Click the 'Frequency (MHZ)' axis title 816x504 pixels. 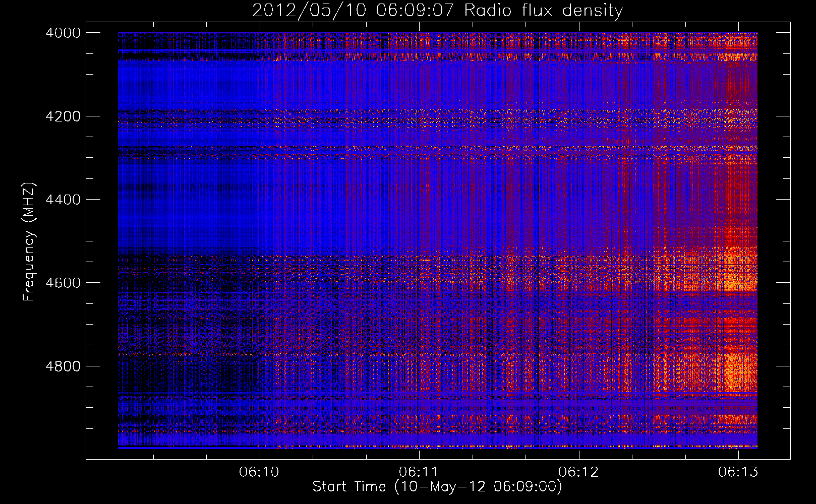(x=29, y=242)
